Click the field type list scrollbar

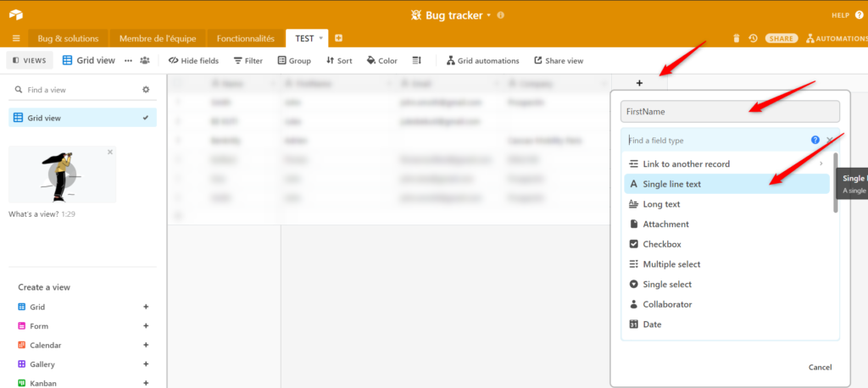click(x=835, y=182)
